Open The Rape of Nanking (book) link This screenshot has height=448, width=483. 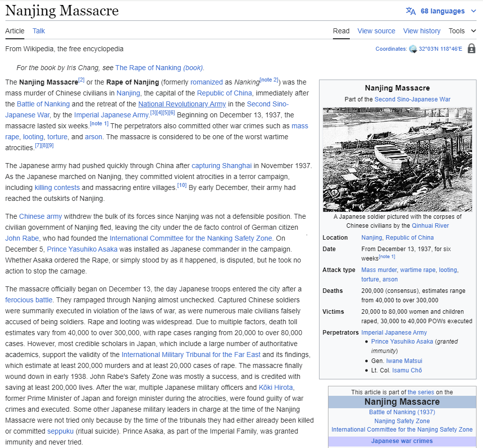[x=159, y=68]
